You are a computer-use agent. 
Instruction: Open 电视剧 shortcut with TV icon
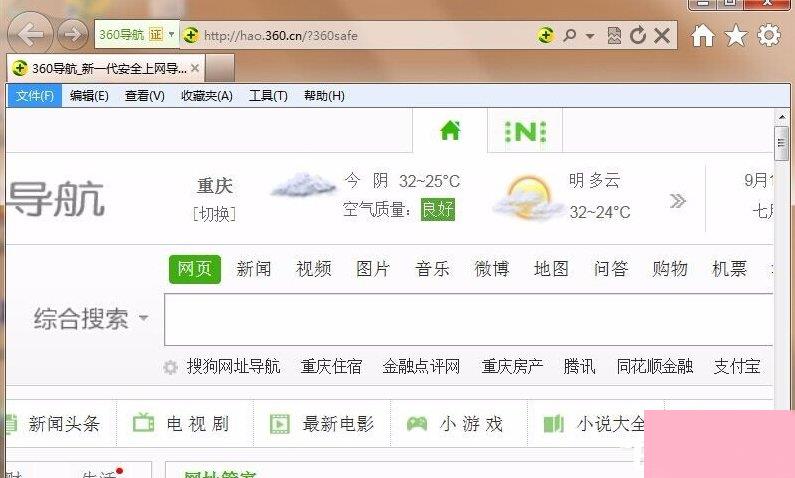[x=181, y=424]
